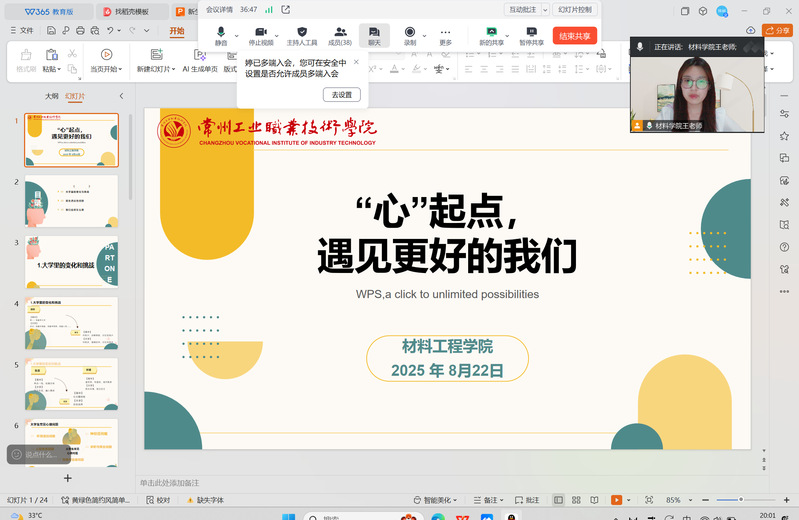Image resolution: width=799 pixels, height=520 pixels.
Task: Open the 文件 menu
Action: coord(21,31)
